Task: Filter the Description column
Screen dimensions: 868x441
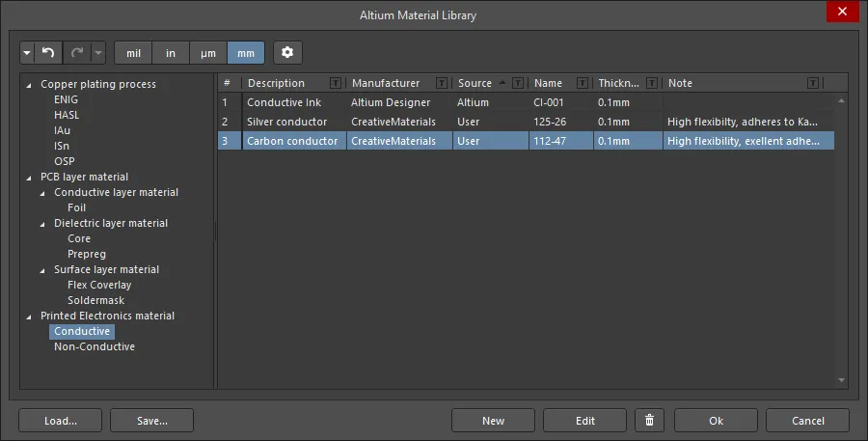Action: coord(336,83)
